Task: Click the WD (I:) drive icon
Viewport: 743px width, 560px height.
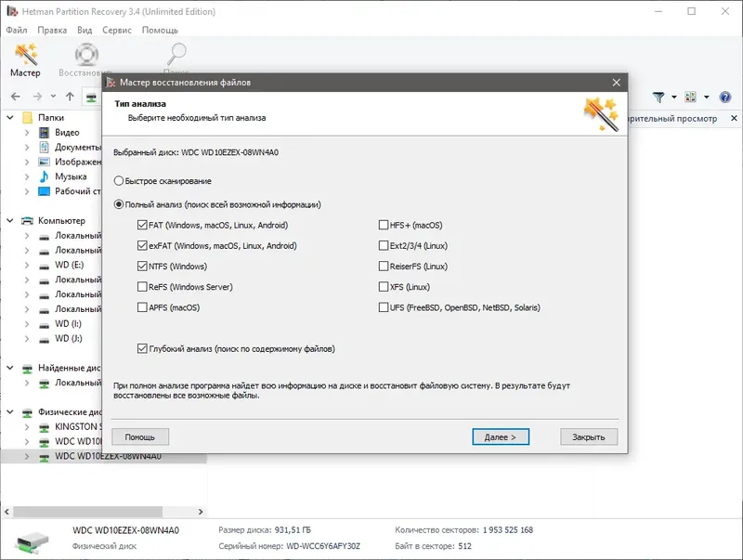Action: (44, 324)
